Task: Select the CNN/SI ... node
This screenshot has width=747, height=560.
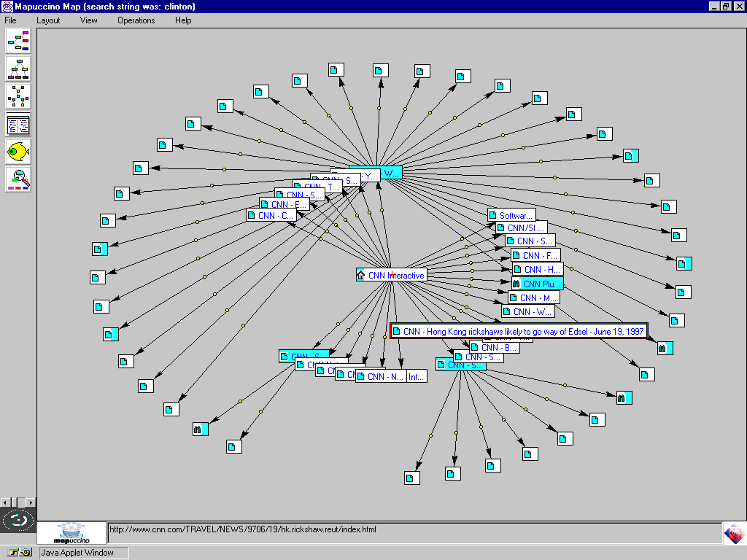Action: (x=521, y=227)
